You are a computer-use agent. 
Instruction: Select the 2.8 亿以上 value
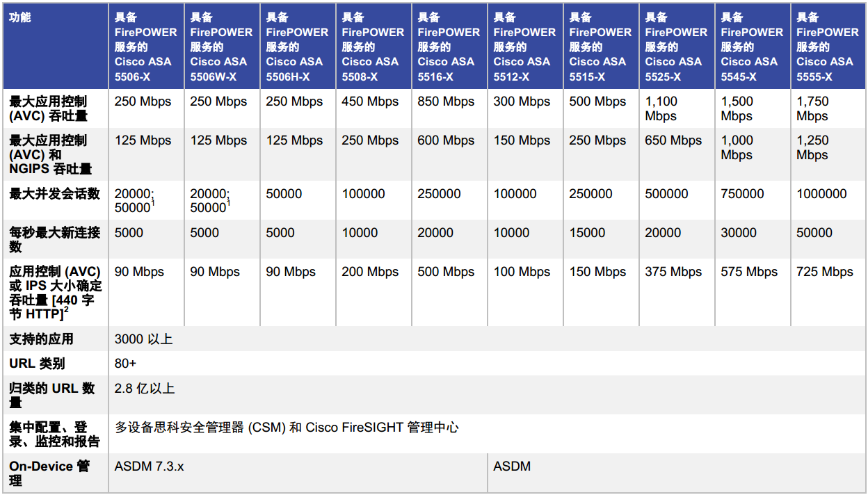tap(145, 389)
